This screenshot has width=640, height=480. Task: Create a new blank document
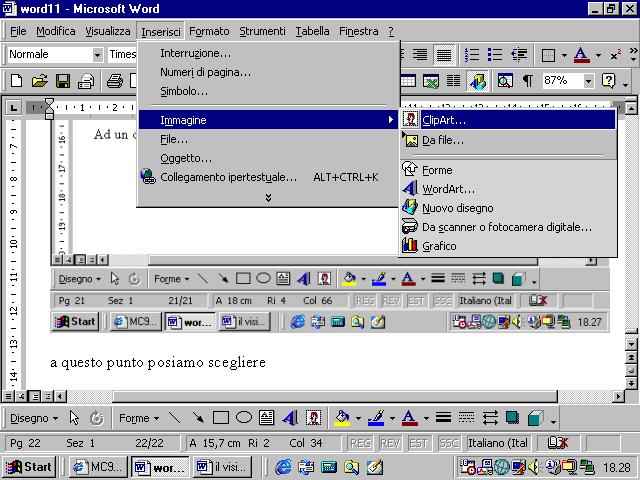point(16,81)
